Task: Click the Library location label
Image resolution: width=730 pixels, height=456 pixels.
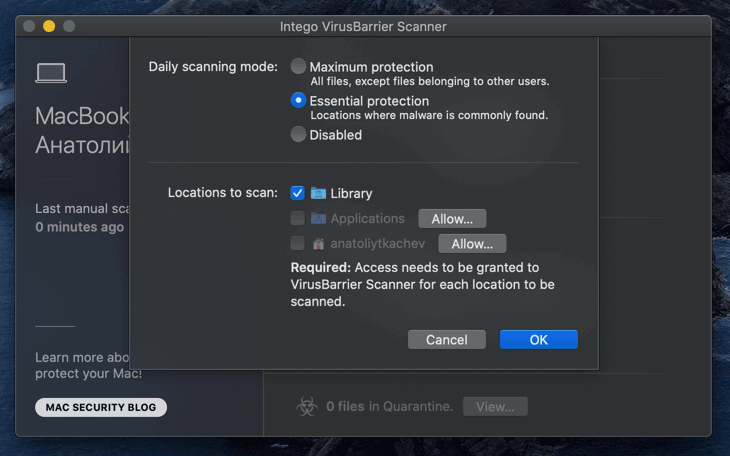Action: [x=351, y=193]
